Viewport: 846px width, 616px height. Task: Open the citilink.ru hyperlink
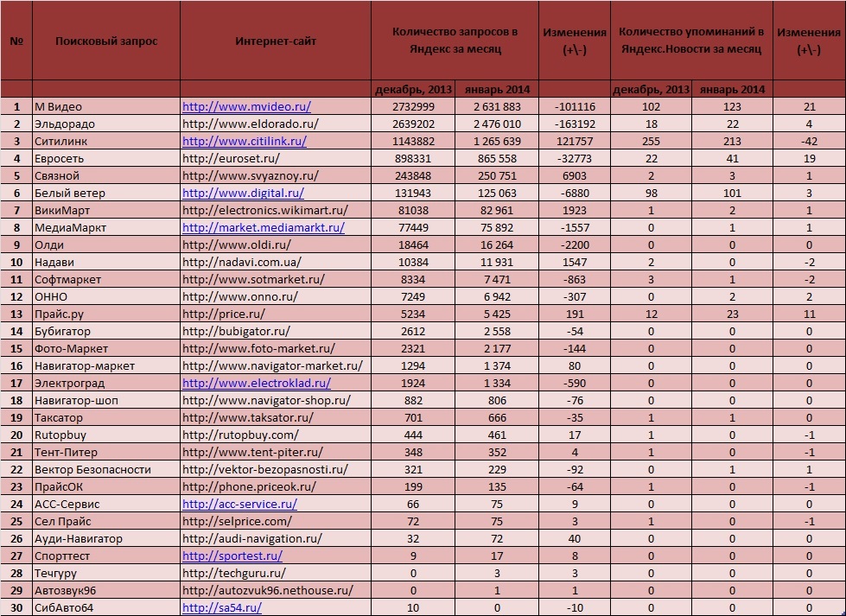(x=245, y=142)
